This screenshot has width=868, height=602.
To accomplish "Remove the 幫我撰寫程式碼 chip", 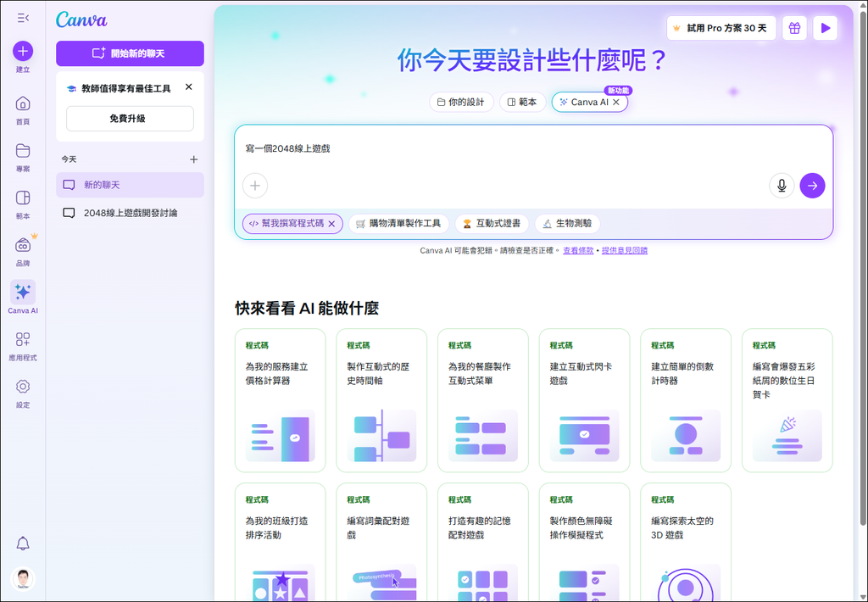I will [x=331, y=224].
